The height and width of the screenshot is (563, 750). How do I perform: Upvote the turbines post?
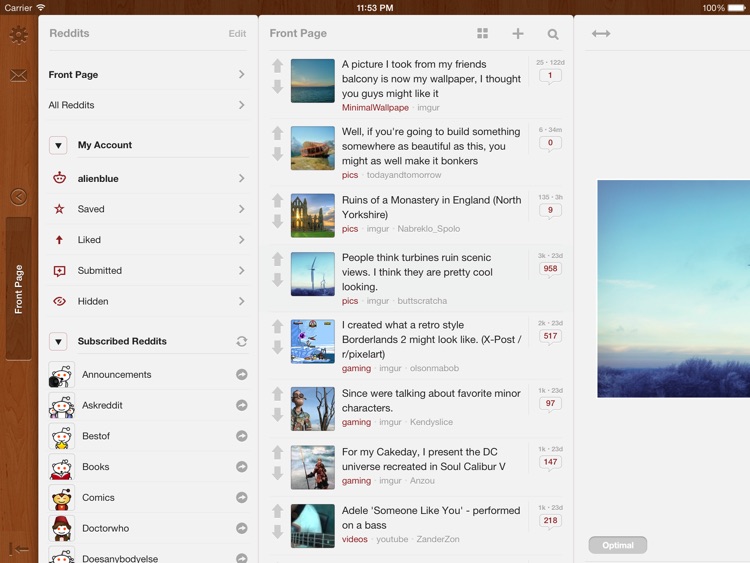(277, 259)
